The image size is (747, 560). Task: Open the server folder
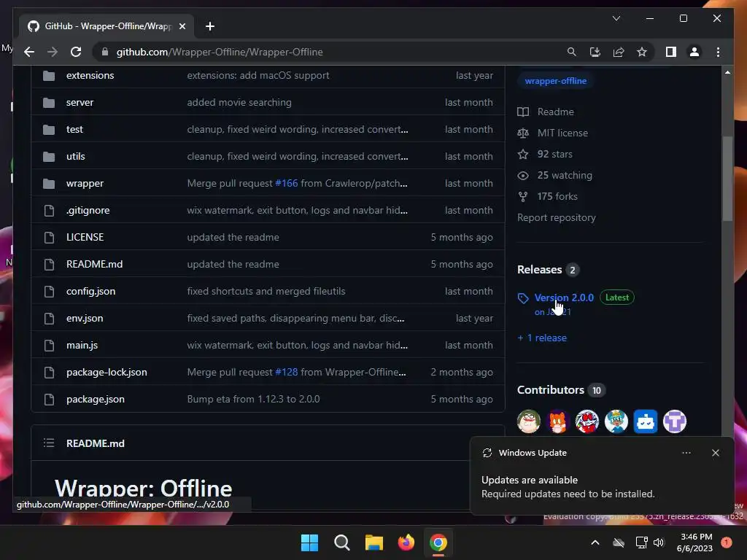coord(80,102)
